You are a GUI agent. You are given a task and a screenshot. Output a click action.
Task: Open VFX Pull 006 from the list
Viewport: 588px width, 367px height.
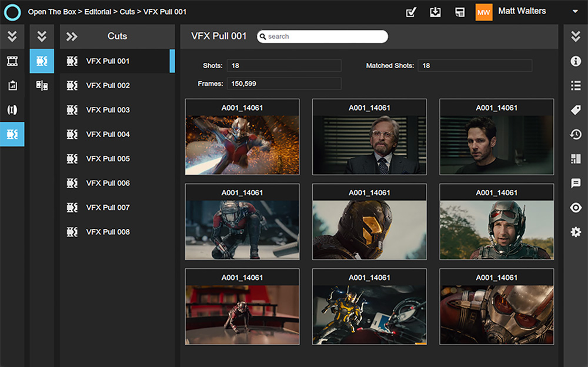coord(108,183)
